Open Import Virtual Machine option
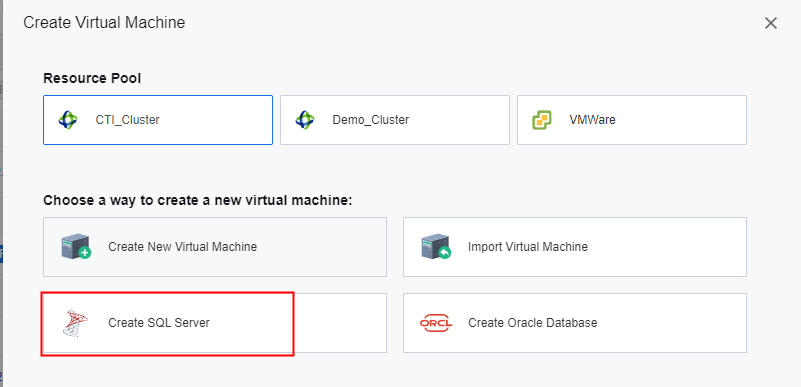Image resolution: width=801 pixels, height=387 pixels. (x=575, y=247)
